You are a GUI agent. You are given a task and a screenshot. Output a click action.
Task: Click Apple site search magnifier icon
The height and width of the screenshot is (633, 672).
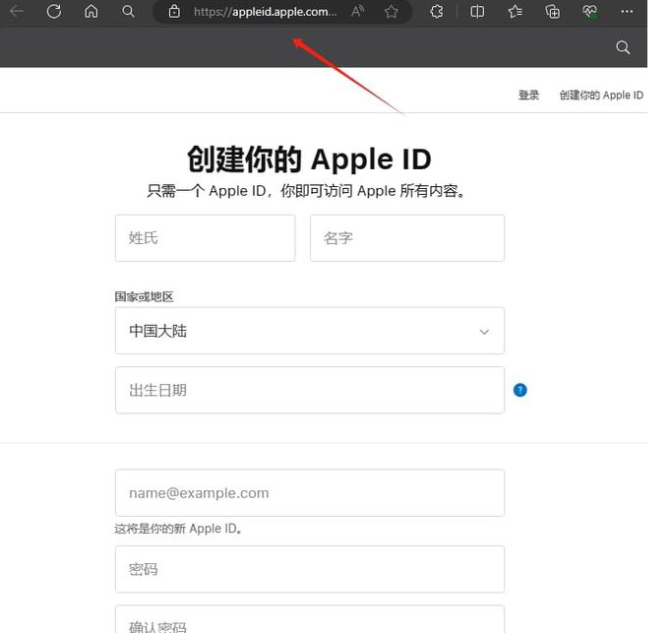[x=623, y=47]
